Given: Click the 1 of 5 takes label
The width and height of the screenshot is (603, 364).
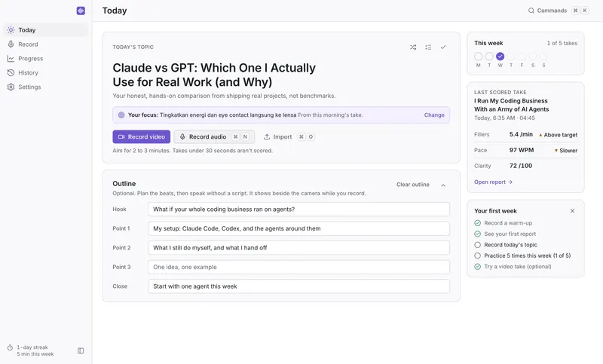Looking at the screenshot, I should [x=562, y=43].
